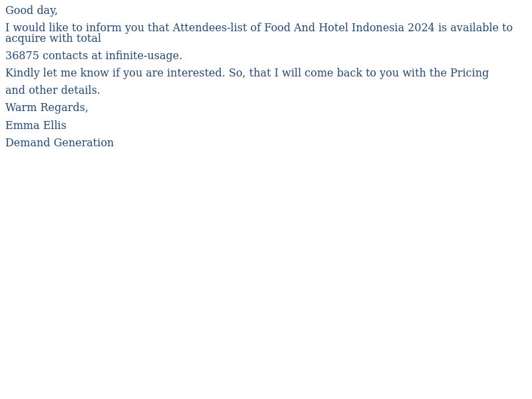
Task: Click the word 'Pricing' at line end
Action: pyautogui.click(x=469, y=73)
